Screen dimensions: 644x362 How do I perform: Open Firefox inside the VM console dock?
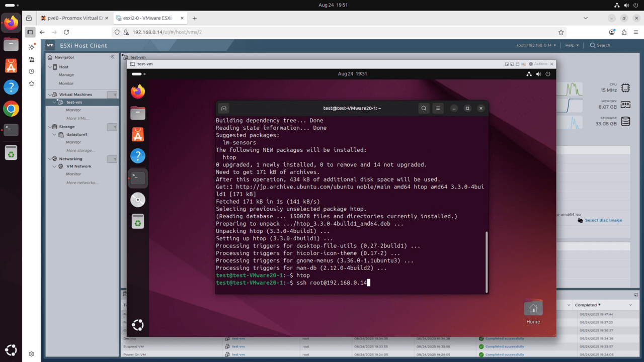138,92
